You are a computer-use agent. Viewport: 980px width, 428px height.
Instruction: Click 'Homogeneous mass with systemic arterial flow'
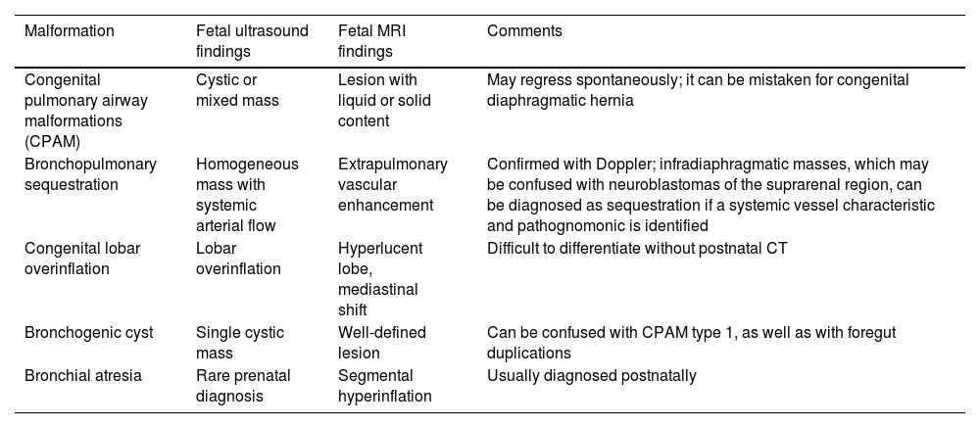coord(246,194)
